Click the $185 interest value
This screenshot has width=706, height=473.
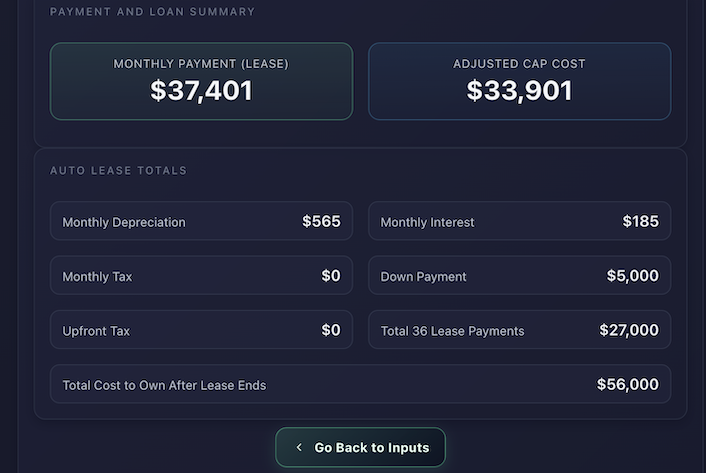pos(640,221)
